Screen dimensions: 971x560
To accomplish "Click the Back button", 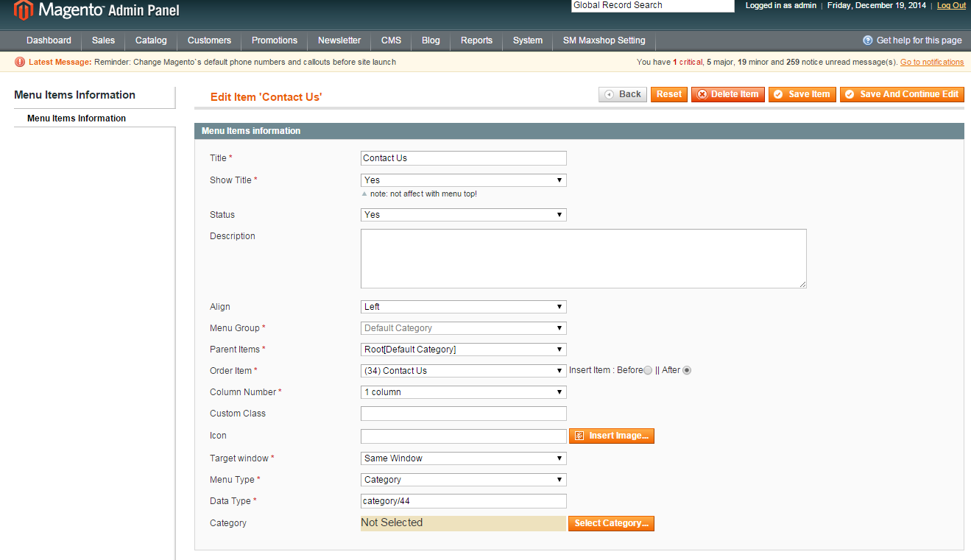I will coord(623,94).
